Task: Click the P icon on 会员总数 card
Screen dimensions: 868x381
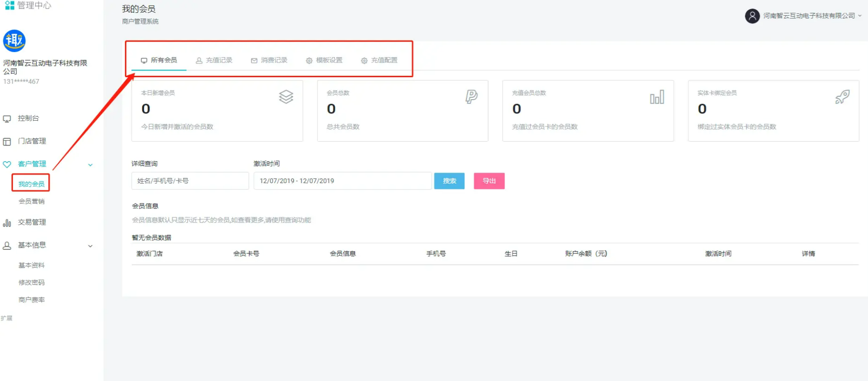Action: pyautogui.click(x=471, y=97)
